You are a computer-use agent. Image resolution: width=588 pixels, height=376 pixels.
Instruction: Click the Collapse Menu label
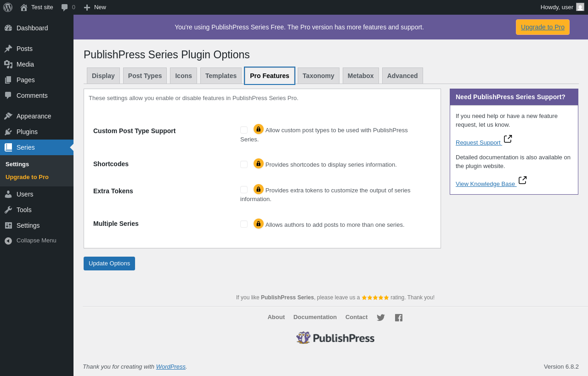(x=36, y=240)
